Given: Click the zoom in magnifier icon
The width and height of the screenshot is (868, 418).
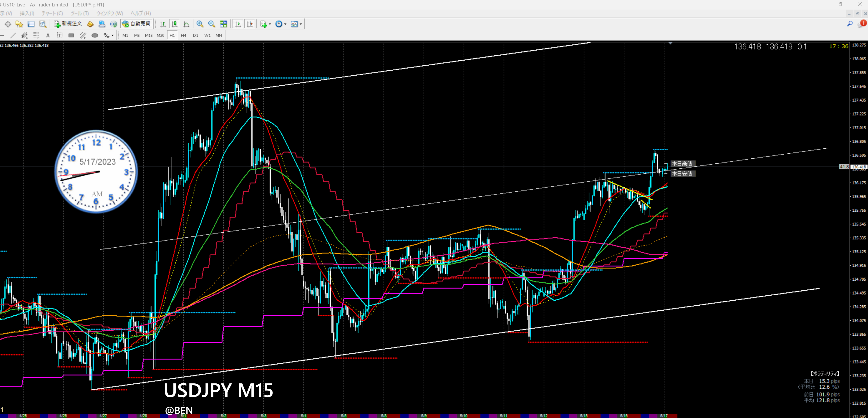Looking at the screenshot, I should point(200,24).
